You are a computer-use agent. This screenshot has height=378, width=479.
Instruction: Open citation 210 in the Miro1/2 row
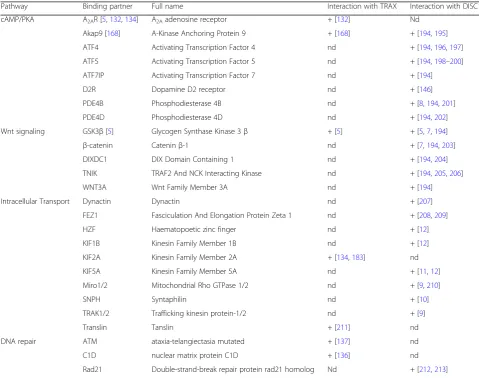[432, 285]
